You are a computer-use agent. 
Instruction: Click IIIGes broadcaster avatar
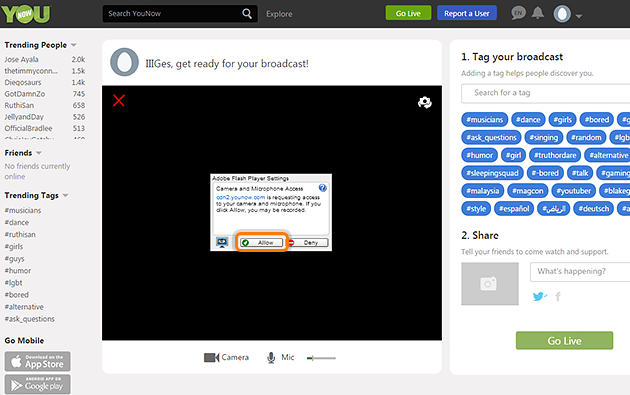[x=125, y=62]
